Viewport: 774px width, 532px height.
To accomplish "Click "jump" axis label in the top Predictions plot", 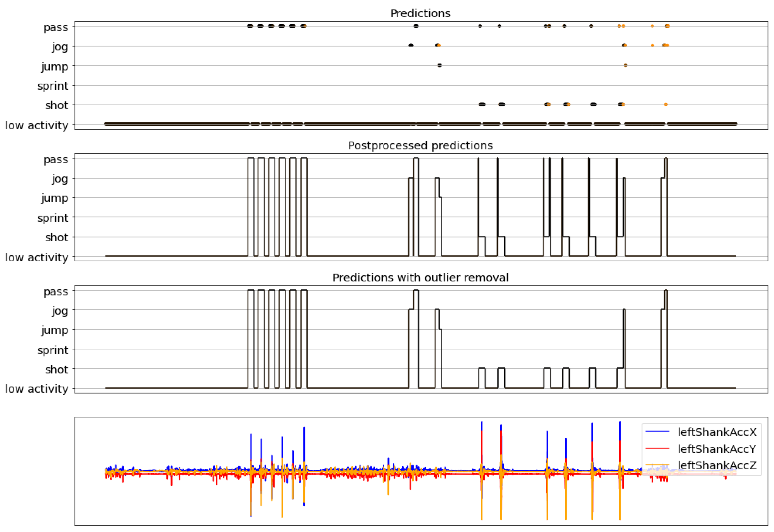I will pos(55,67).
